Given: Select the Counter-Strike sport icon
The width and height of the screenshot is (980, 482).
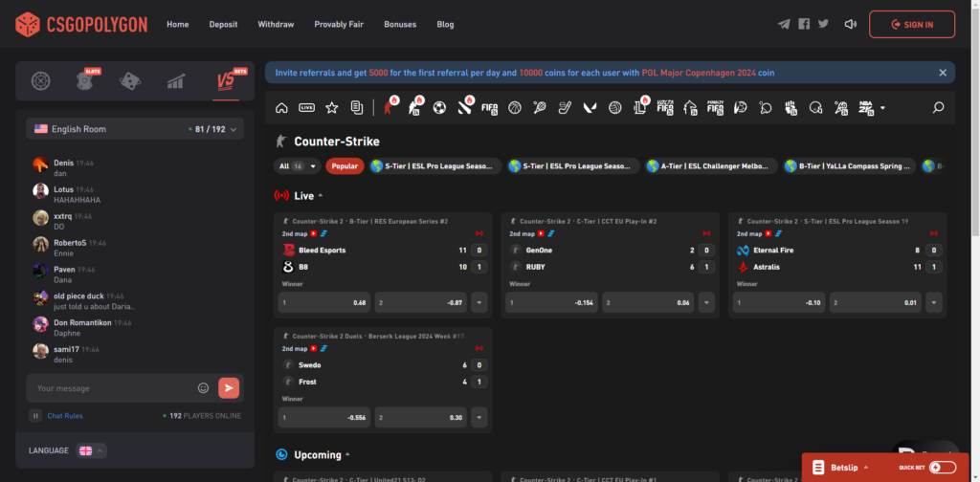Looking at the screenshot, I should click(x=390, y=107).
